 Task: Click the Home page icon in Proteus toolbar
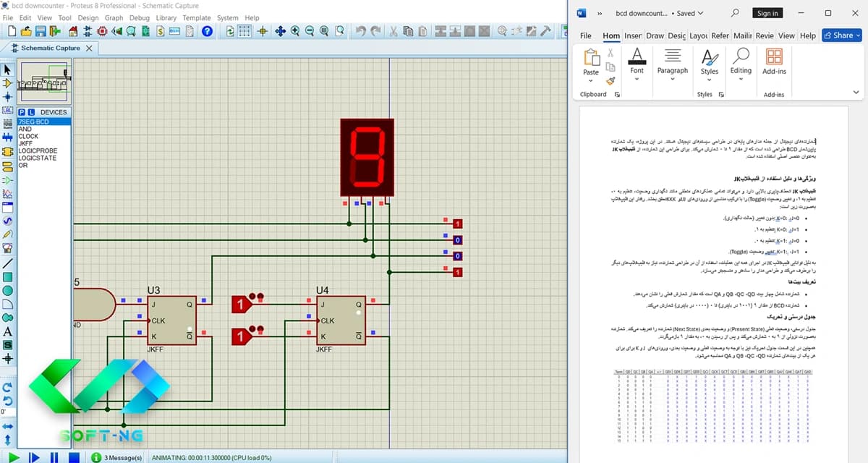(x=72, y=31)
